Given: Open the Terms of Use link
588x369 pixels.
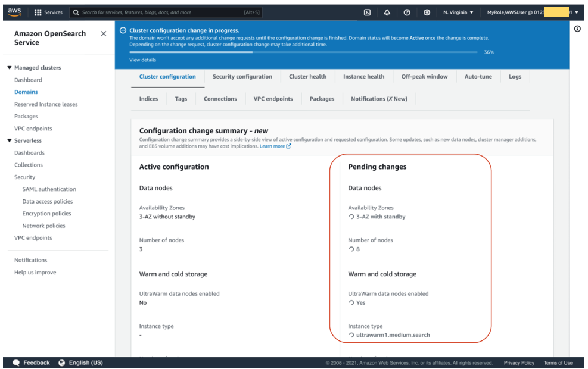Looking at the screenshot, I should tap(558, 363).
